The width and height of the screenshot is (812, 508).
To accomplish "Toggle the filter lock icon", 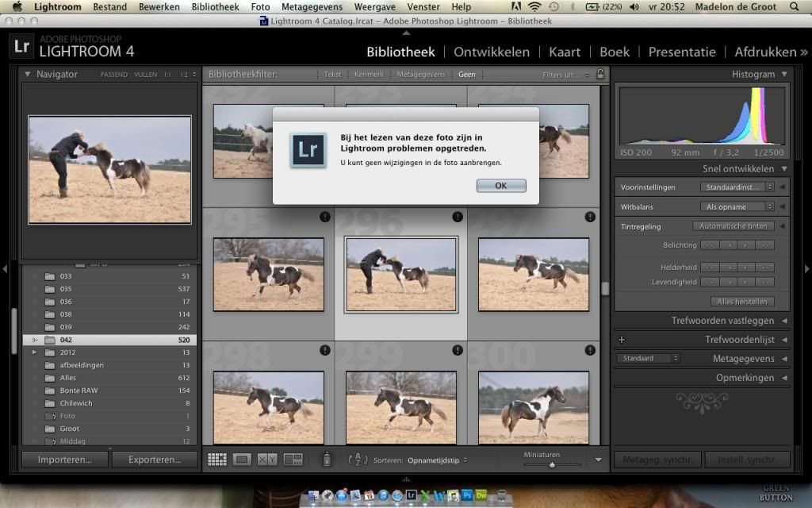I will tap(600, 74).
